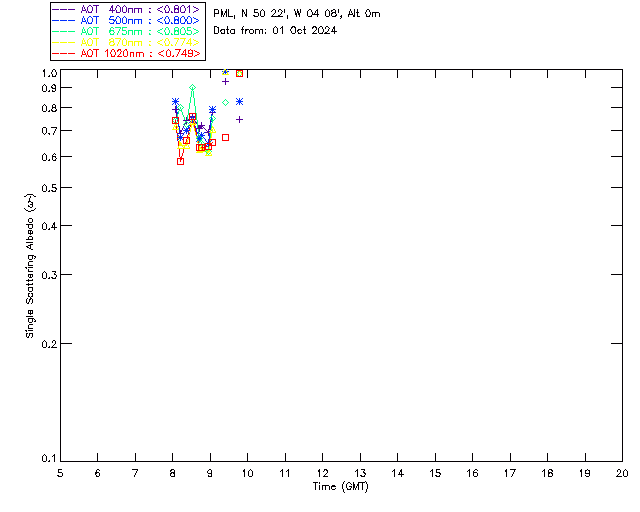The width and height of the screenshot is (640, 512).
Task: Click the x-axis tick label '8'
Action: tap(173, 473)
